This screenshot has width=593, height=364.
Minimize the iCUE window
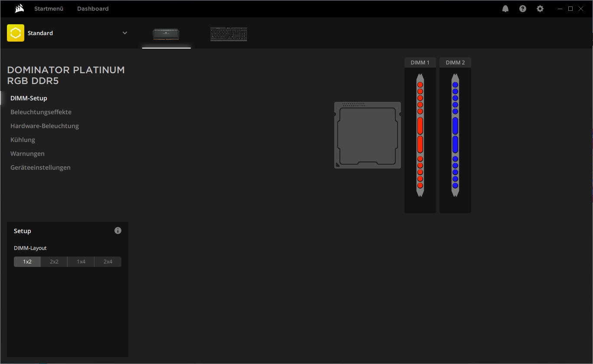[x=560, y=9]
